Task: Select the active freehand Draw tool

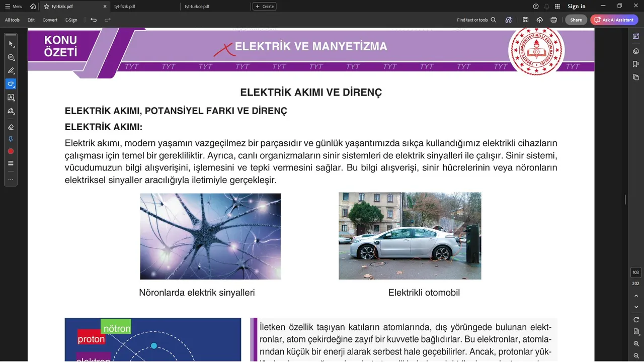Action: pos(11,84)
